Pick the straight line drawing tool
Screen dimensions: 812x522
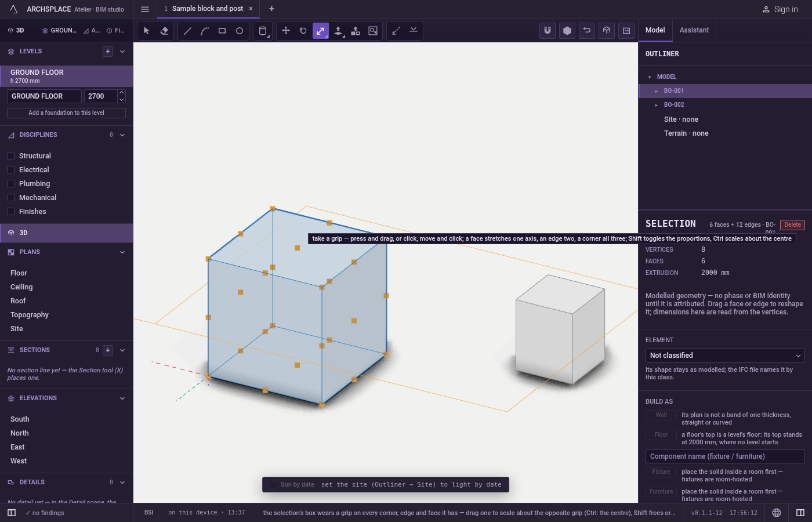point(187,31)
